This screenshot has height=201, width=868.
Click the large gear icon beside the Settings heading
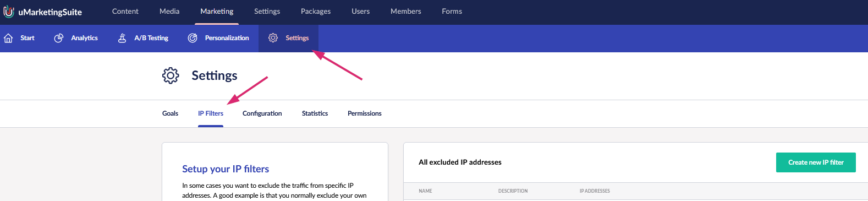pyautogui.click(x=171, y=75)
